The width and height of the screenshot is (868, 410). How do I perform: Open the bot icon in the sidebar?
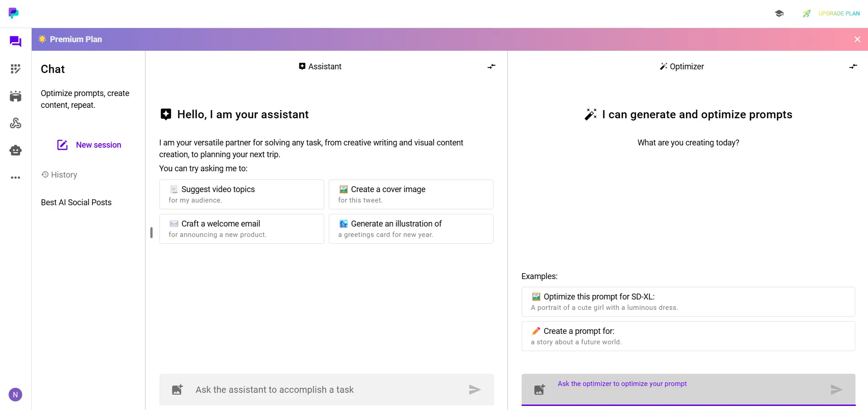click(x=16, y=150)
